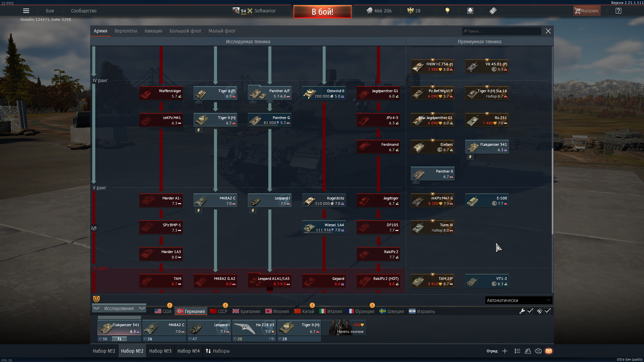This screenshot has height=362, width=644.
Task: Click small expander under Tiger II (P)
Action: (x=199, y=102)
